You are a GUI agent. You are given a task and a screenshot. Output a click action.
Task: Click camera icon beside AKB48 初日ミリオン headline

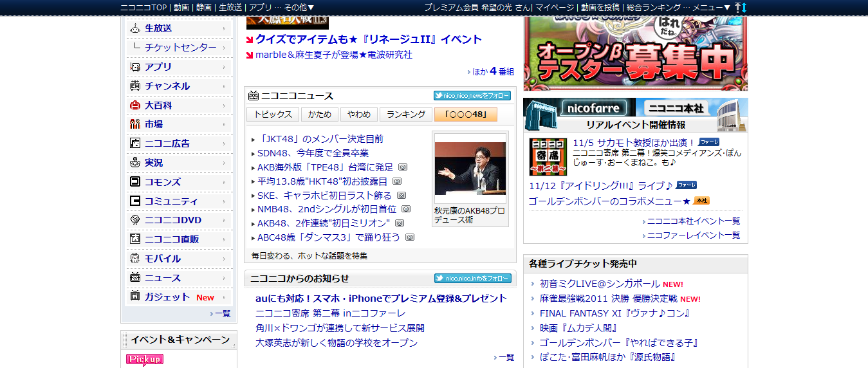tap(400, 223)
